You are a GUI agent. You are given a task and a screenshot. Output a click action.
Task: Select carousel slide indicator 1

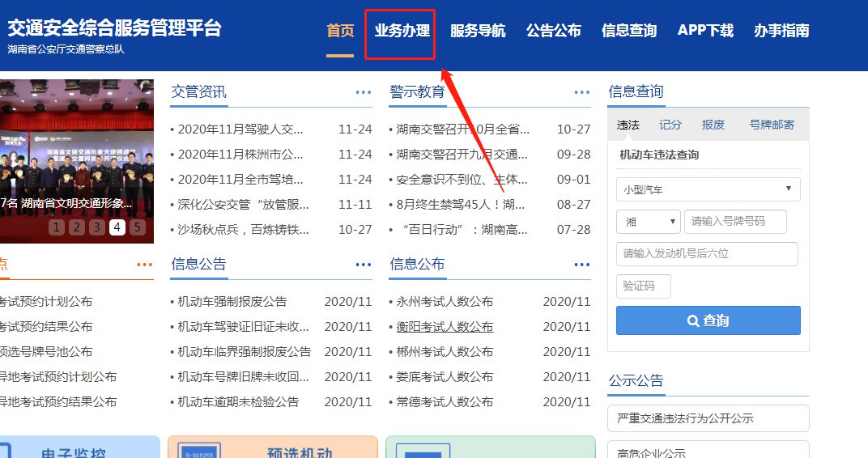56,227
